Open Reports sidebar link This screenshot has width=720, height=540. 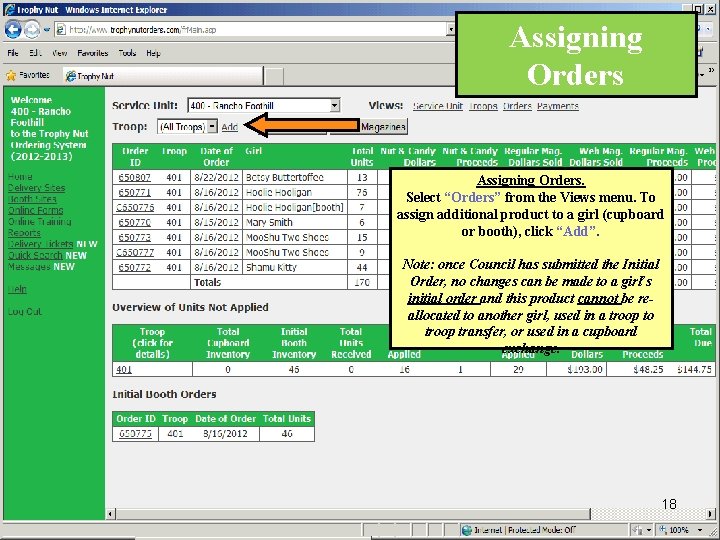pyautogui.click(x=24, y=233)
